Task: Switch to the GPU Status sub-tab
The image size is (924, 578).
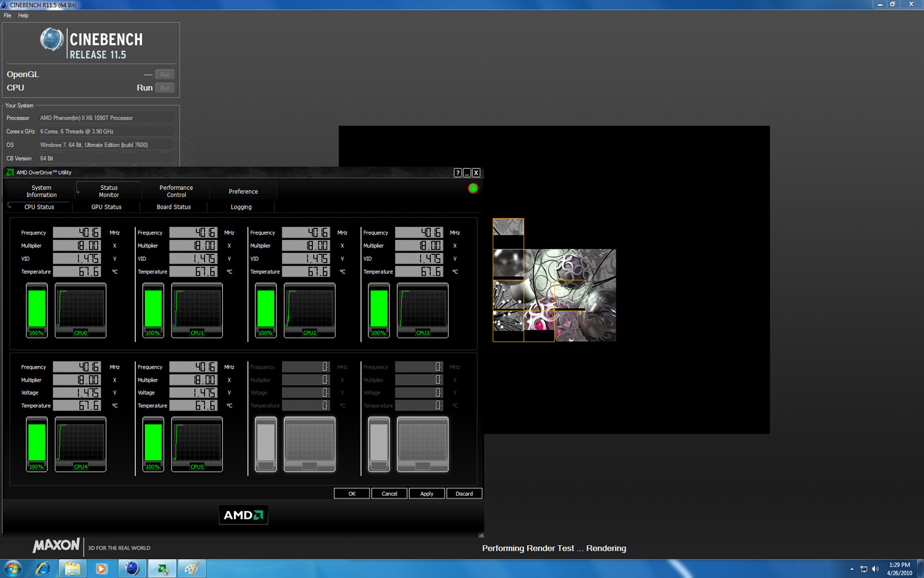Action: (106, 207)
